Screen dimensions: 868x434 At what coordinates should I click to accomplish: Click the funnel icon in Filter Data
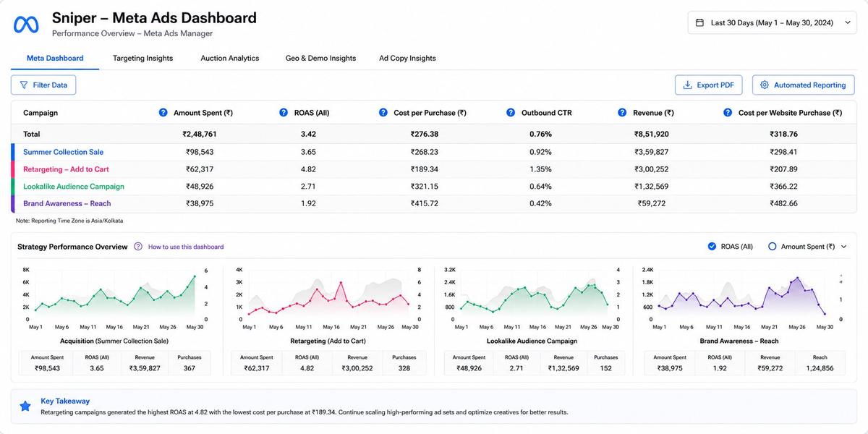(x=24, y=85)
